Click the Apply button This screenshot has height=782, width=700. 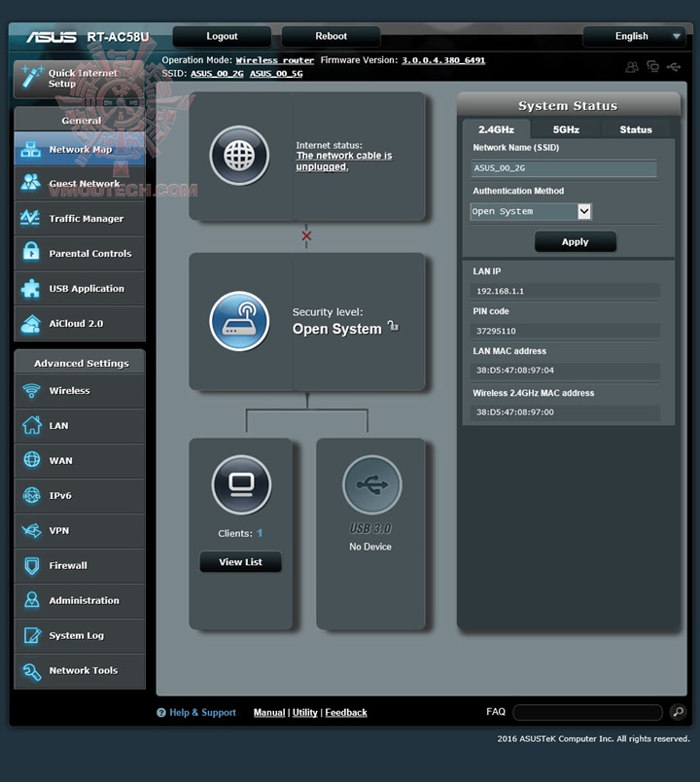click(x=576, y=242)
